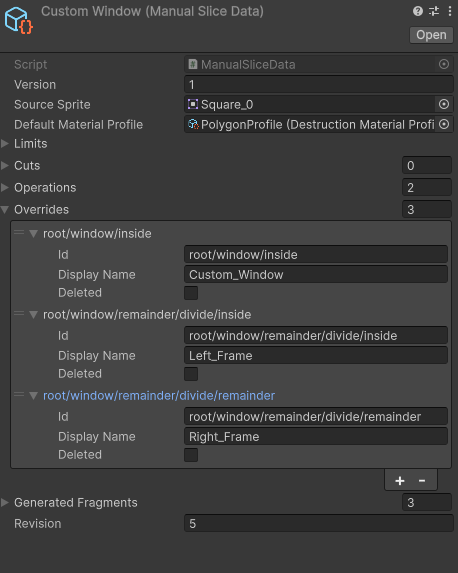Click the PolygonProfile asset icon
The height and width of the screenshot is (573, 458).
pyautogui.click(x=193, y=124)
